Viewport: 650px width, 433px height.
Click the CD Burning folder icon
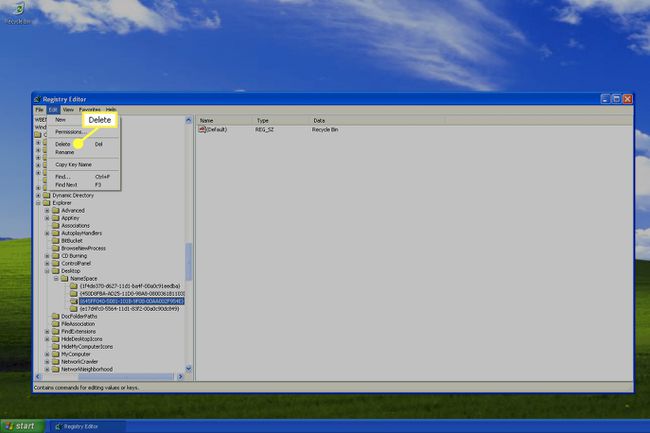[x=56, y=256]
